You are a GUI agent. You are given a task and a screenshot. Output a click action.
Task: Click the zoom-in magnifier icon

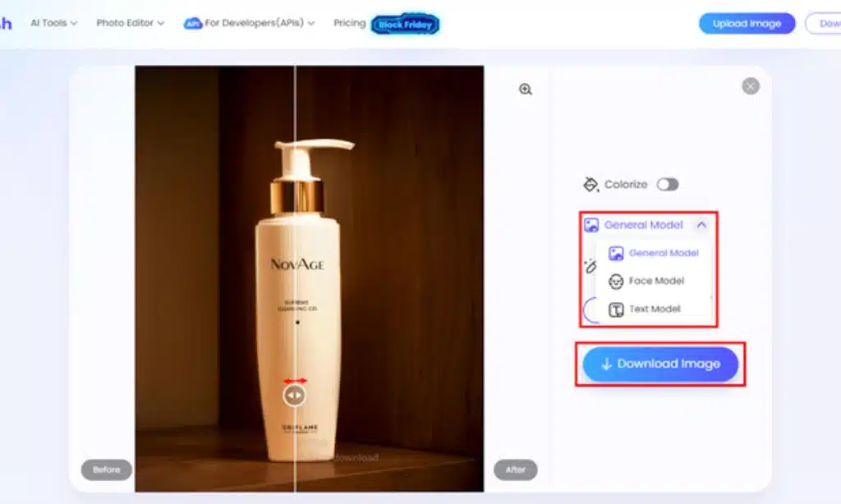click(526, 89)
